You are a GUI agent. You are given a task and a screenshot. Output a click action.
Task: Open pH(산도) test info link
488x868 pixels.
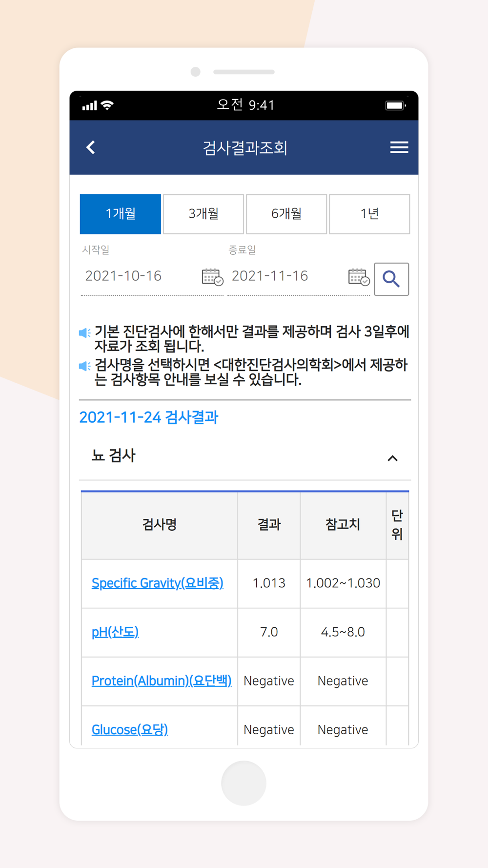tap(115, 632)
